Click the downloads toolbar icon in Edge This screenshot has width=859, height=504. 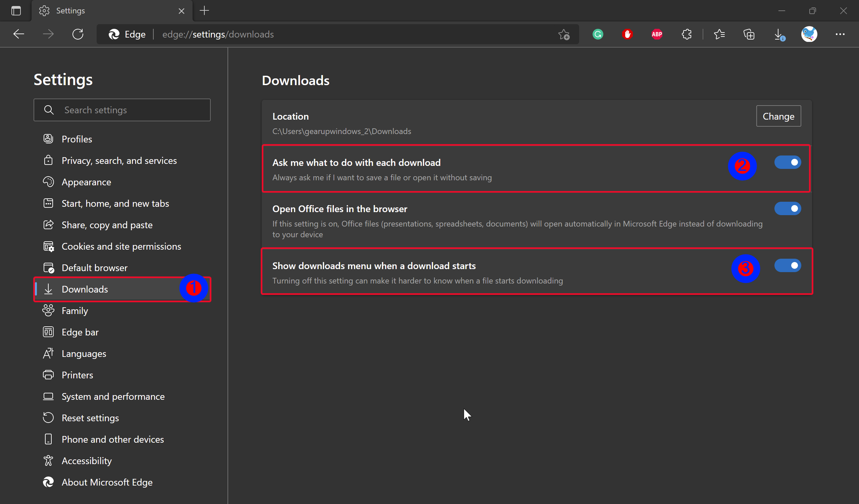point(779,34)
